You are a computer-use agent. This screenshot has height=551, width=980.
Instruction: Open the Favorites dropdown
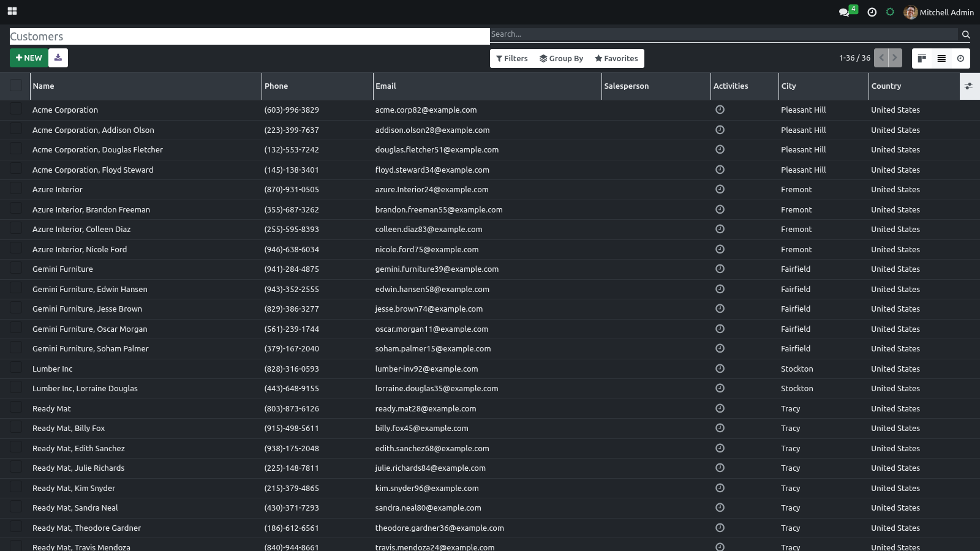pyautogui.click(x=616, y=58)
